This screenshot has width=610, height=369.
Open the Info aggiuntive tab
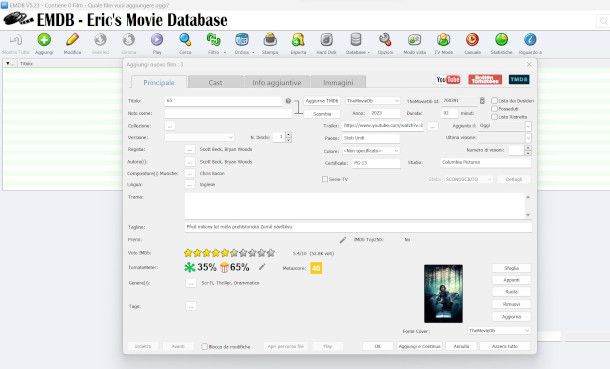tap(277, 82)
